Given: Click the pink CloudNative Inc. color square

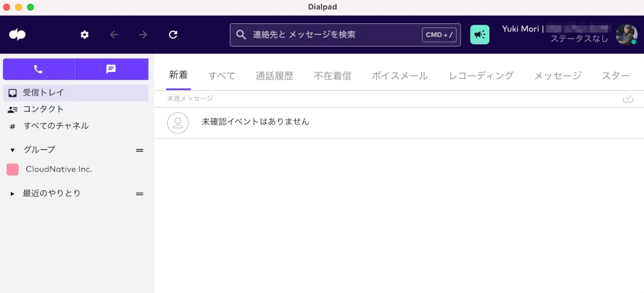Looking at the screenshot, I should 12,170.
